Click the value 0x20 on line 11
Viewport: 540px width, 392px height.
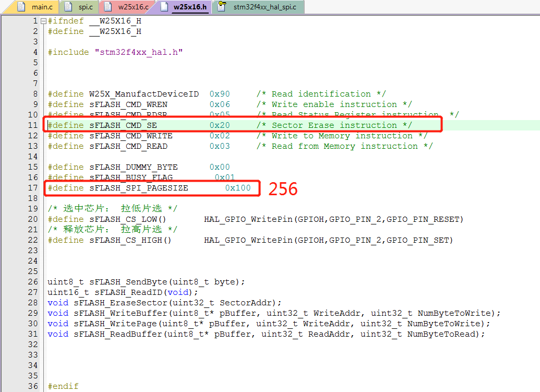(x=220, y=125)
